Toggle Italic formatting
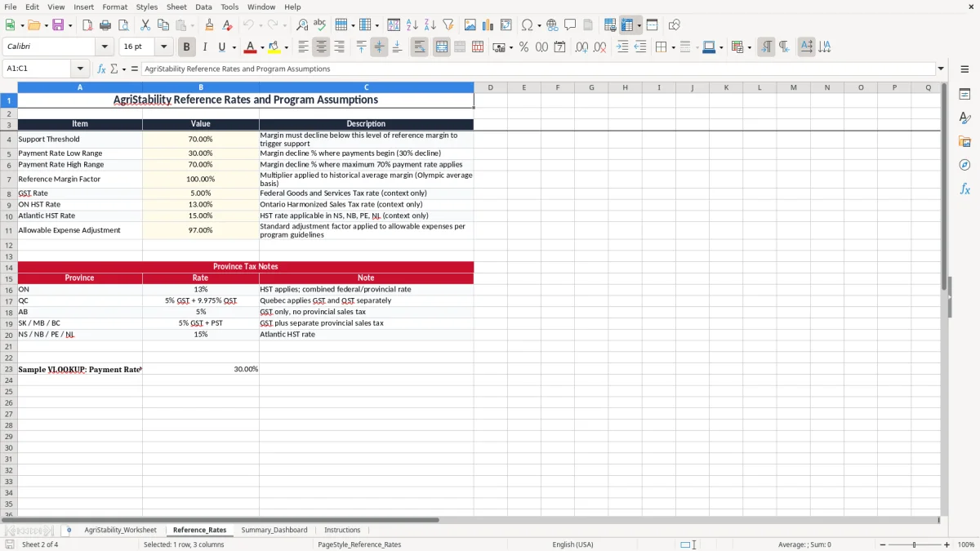The height and width of the screenshot is (551, 980). [204, 47]
